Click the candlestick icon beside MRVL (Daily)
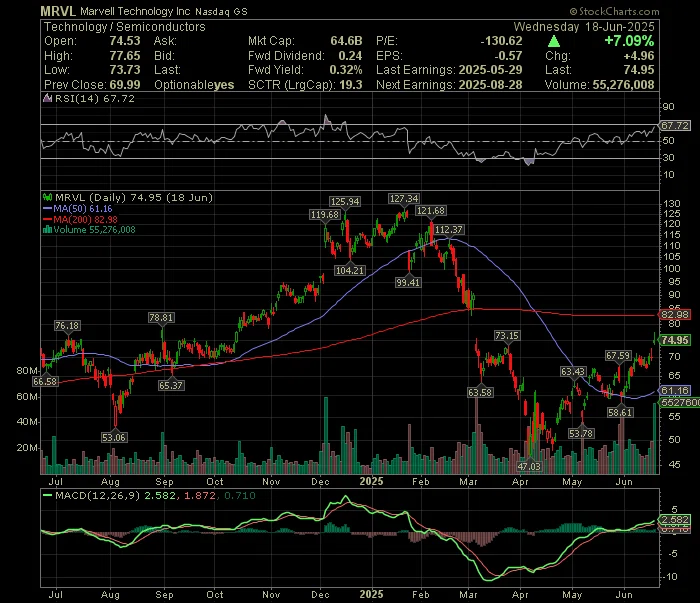 tap(47, 197)
